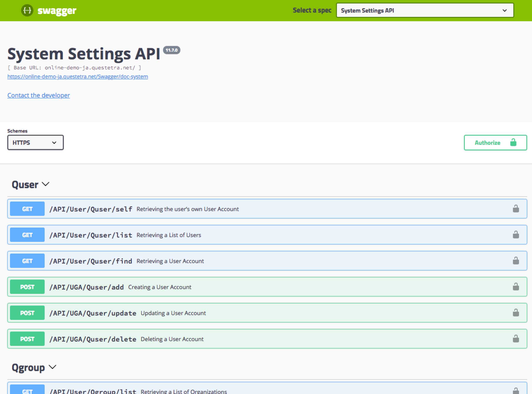
Task: Open the Swagger doc-system URL link
Action: [78, 77]
